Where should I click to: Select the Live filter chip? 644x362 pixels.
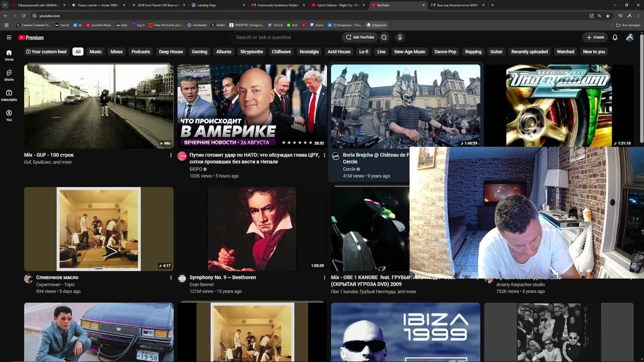[x=381, y=52]
